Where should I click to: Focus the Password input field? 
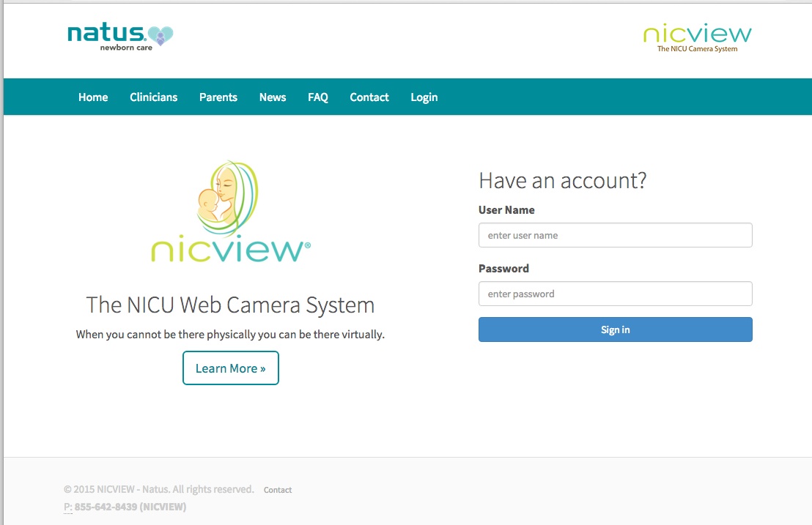(x=615, y=294)
